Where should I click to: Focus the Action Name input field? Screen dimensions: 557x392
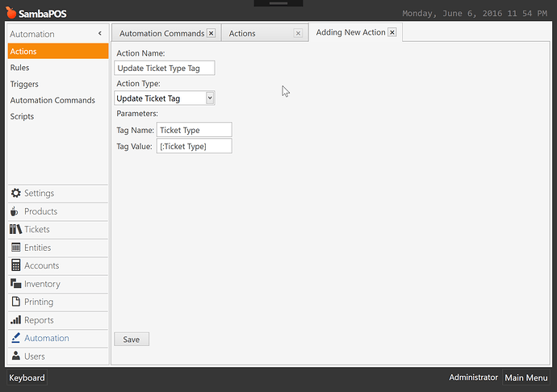pyautogui.click(x=165, y=68)
